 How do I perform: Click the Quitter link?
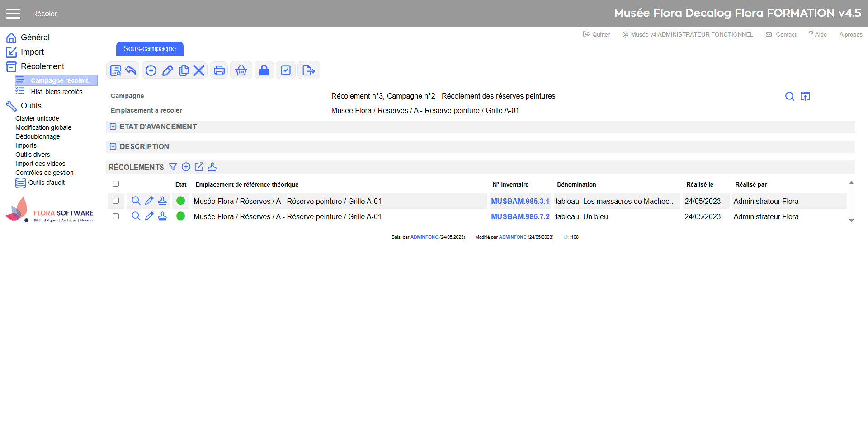pyautogui.click(x=597, y=34)
